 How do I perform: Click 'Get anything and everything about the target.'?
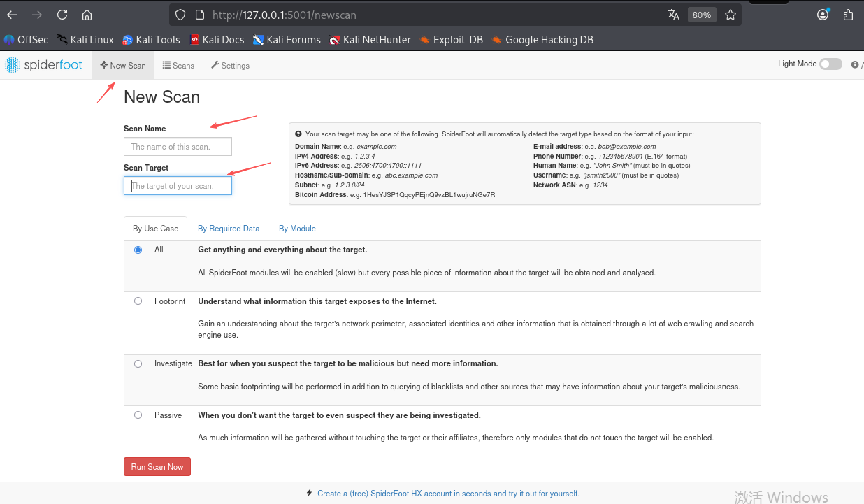(282, 250)
